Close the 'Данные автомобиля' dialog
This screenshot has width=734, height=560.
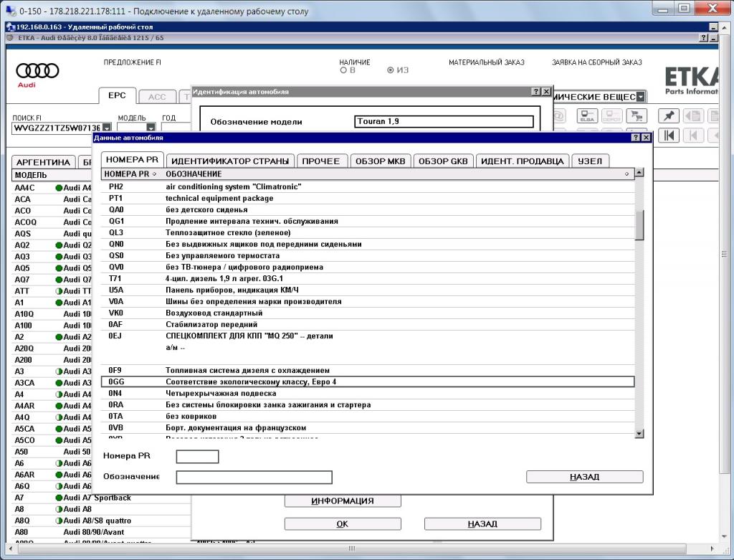(x=646, y=138)
